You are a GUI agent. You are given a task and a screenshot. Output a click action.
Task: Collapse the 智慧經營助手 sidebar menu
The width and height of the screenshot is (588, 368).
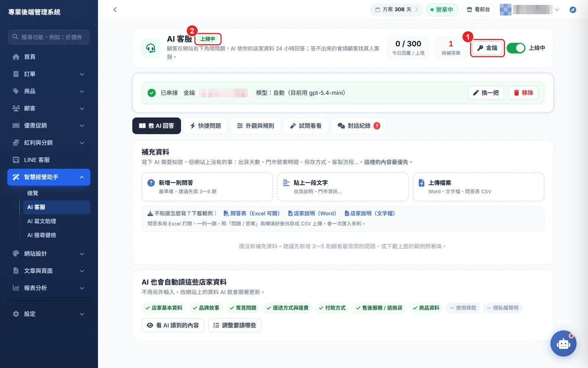tap(49, 177)
